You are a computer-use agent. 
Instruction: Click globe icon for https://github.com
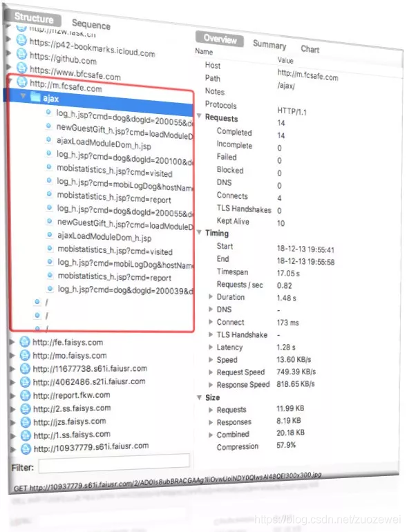21,54
